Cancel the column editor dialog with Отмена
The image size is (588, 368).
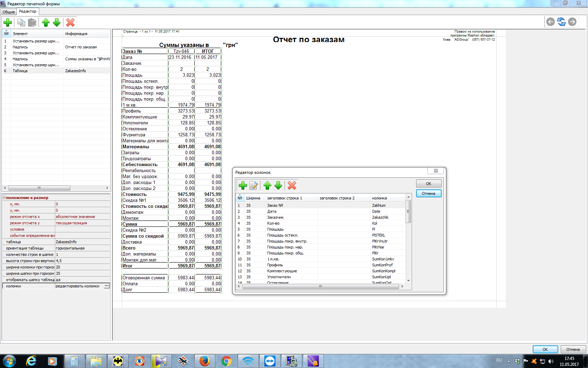pyautogui.click(x=428, y=193)
